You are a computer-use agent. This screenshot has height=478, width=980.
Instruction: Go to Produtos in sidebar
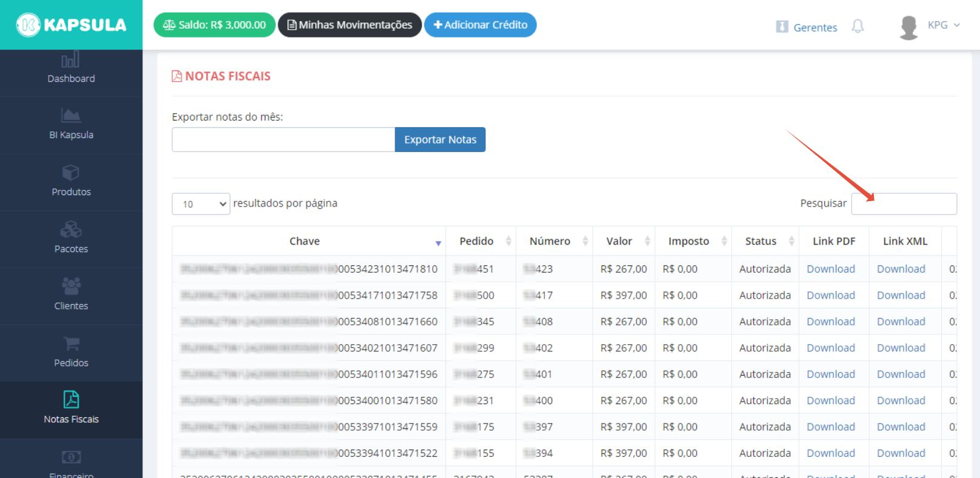(x=71, y=181)
